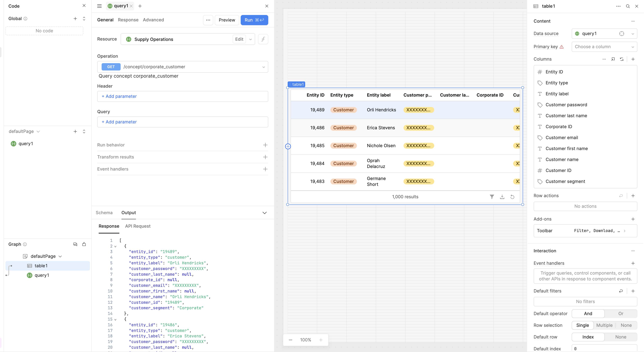The height and width of the screenshot is (352, 644).
Task: Click the fx function icon beside Resource
Action: pyautogui.click(x=263, y=39)
